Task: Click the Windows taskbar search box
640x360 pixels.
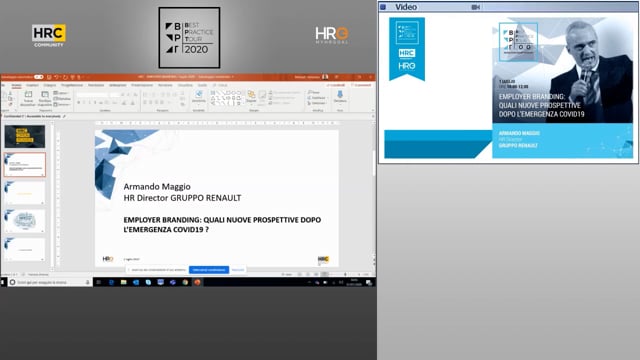Action: pos(50,282)
